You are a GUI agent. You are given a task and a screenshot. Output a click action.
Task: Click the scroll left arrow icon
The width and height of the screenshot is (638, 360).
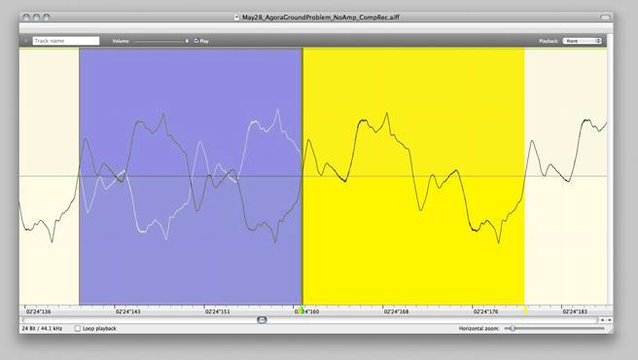pos(603,320)
